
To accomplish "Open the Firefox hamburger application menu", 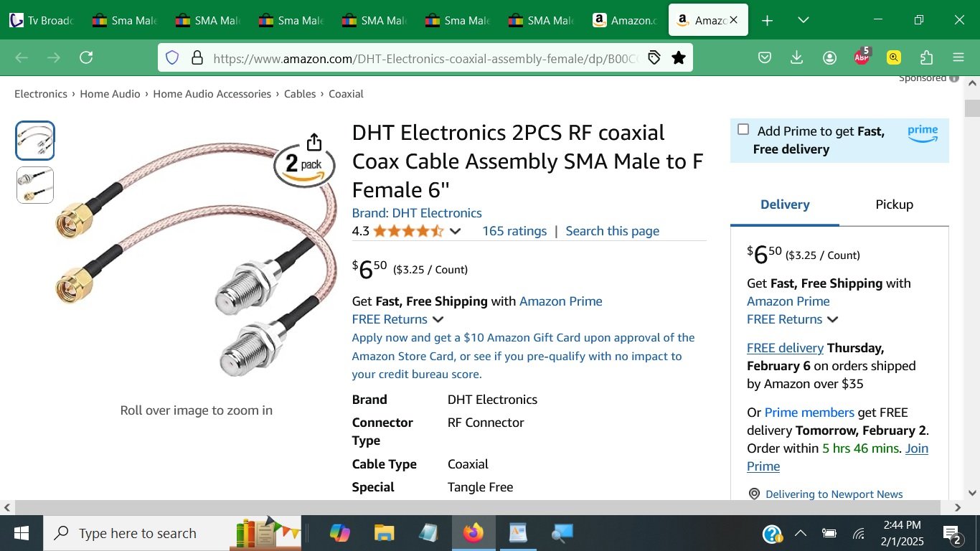I will (958, 58).
